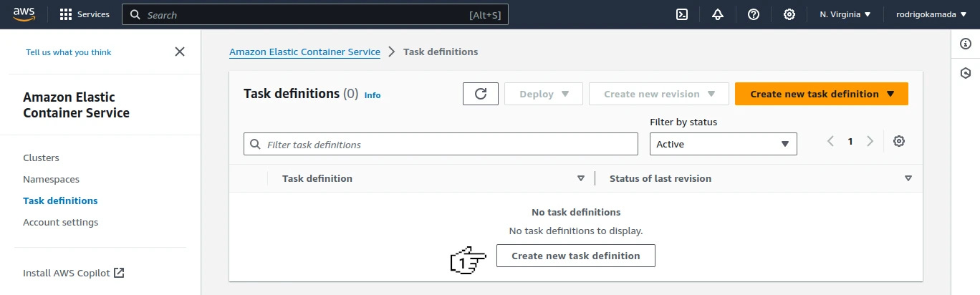
Task: Go to previous page arrow
Action: coord(831,141)
